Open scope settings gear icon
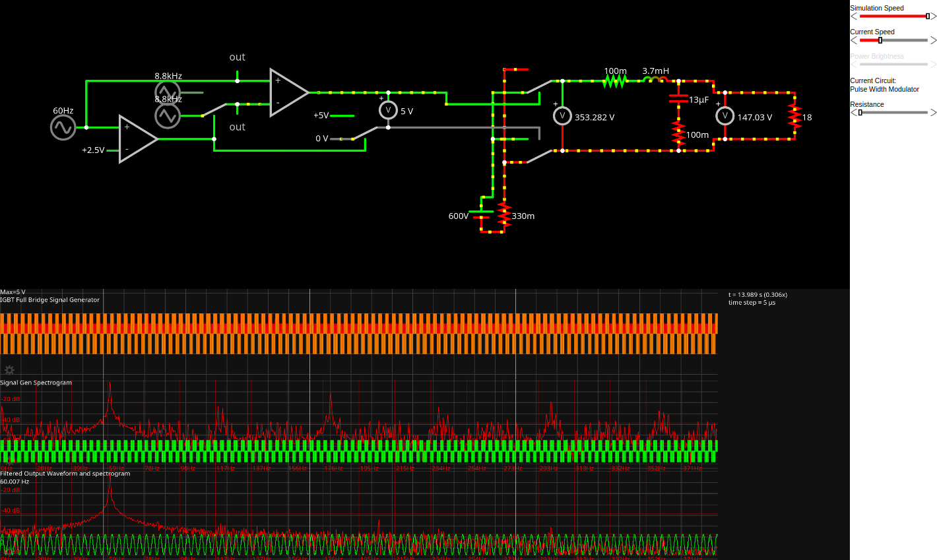The image size is (937, 560). tap(9, 370)
